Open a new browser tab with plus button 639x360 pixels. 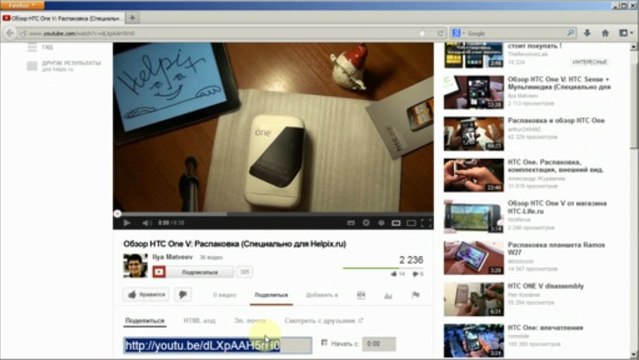point(132,18)
